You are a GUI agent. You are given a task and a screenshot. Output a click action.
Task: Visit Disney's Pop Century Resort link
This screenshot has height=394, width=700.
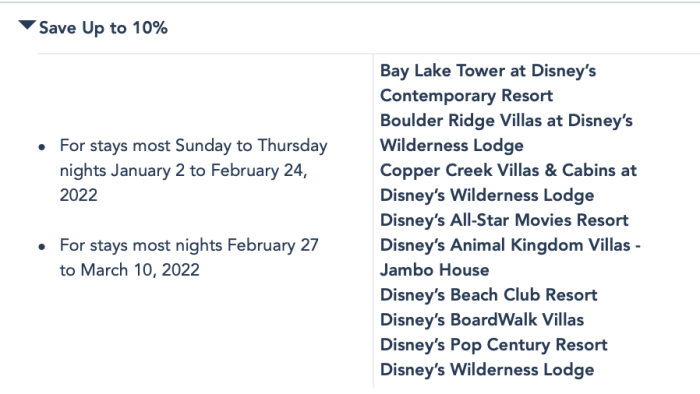[x=494, y=345]
